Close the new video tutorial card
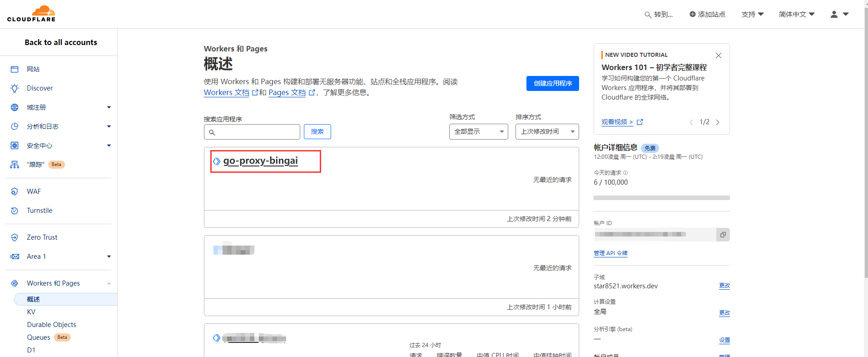This screenshot has width=868, height=357. [718, 55]
